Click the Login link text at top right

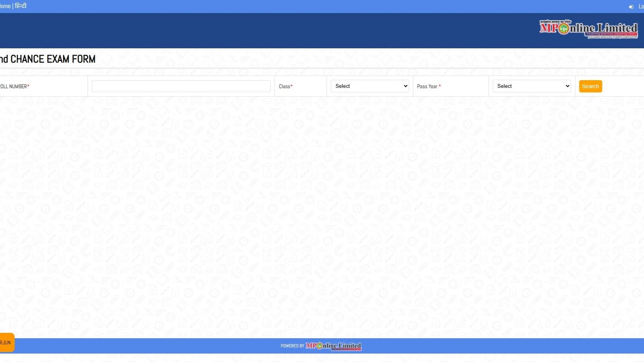[x=641, y=7]
